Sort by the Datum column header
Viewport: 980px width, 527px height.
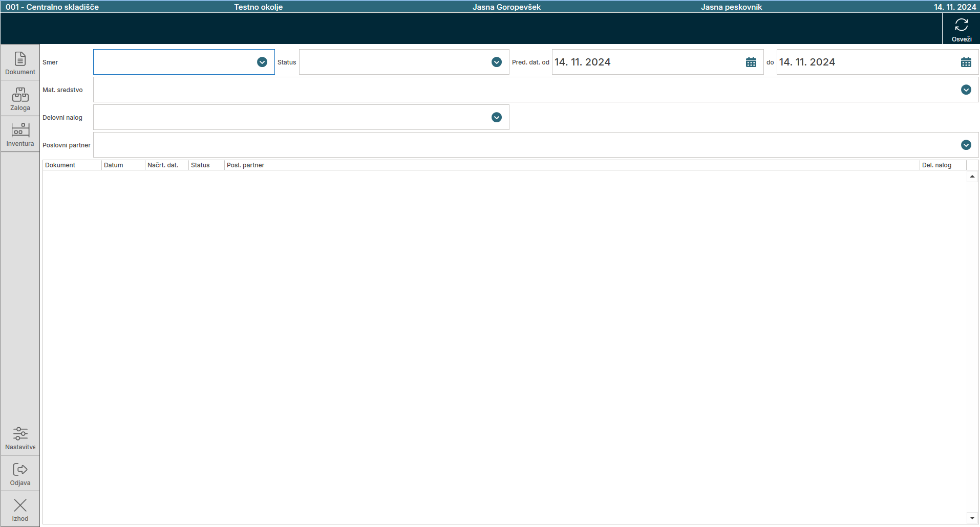(123, 165)
